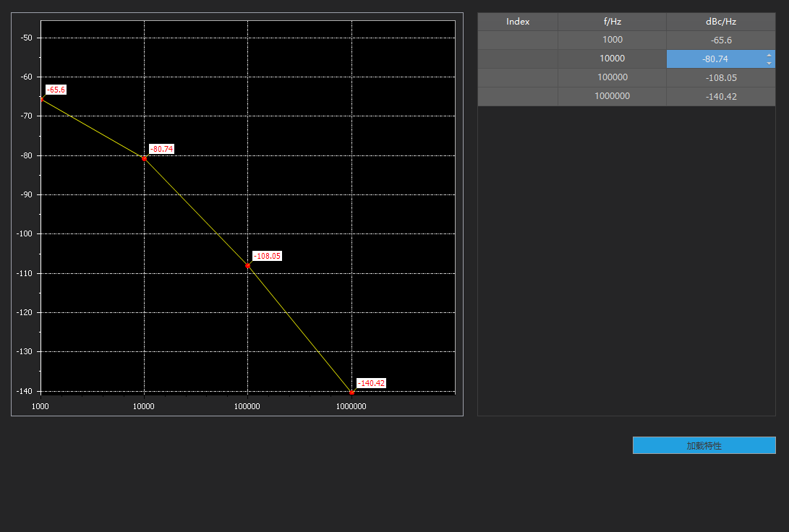Click the dBc/Hz column header
This screenshot has height=532, width=789.
pos(720,22)
